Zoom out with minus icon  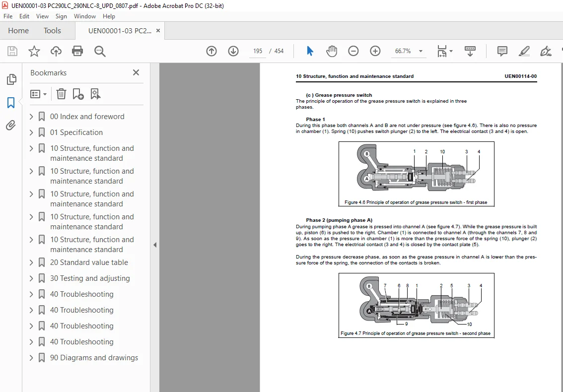click(x=353, y=51)
